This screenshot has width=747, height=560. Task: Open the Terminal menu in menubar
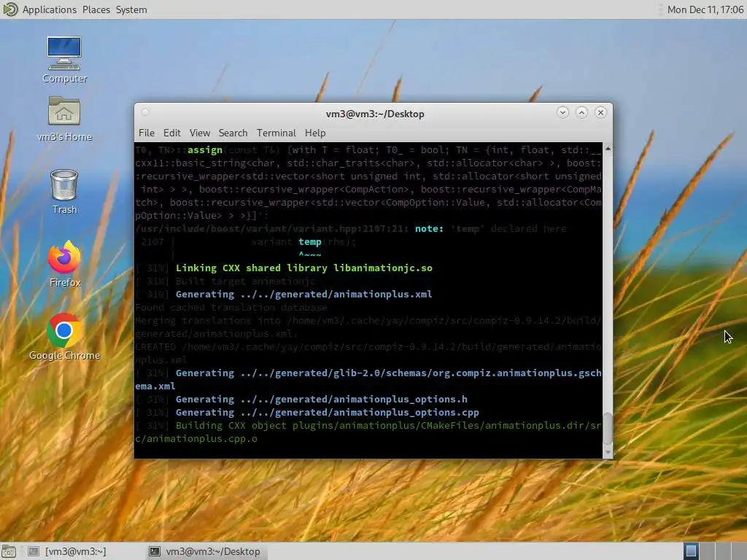[276, 133]
